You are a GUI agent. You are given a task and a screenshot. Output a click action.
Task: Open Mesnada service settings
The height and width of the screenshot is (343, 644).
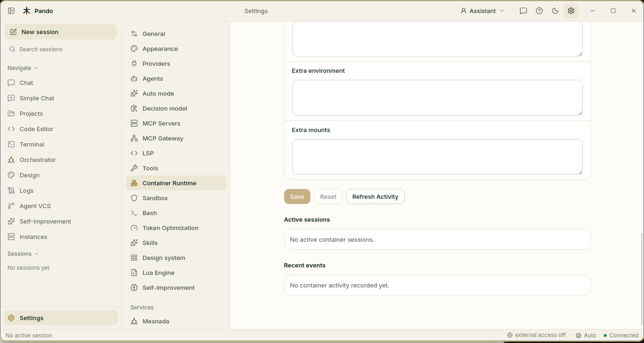pyautogui.click(x=176, y=321)
